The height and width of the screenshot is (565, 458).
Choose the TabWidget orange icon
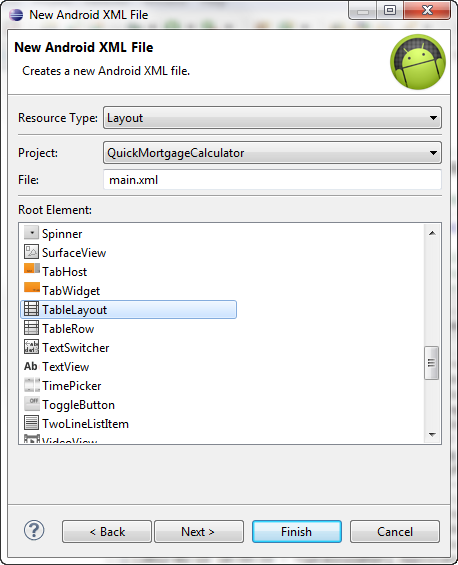(x=32, y=288)
